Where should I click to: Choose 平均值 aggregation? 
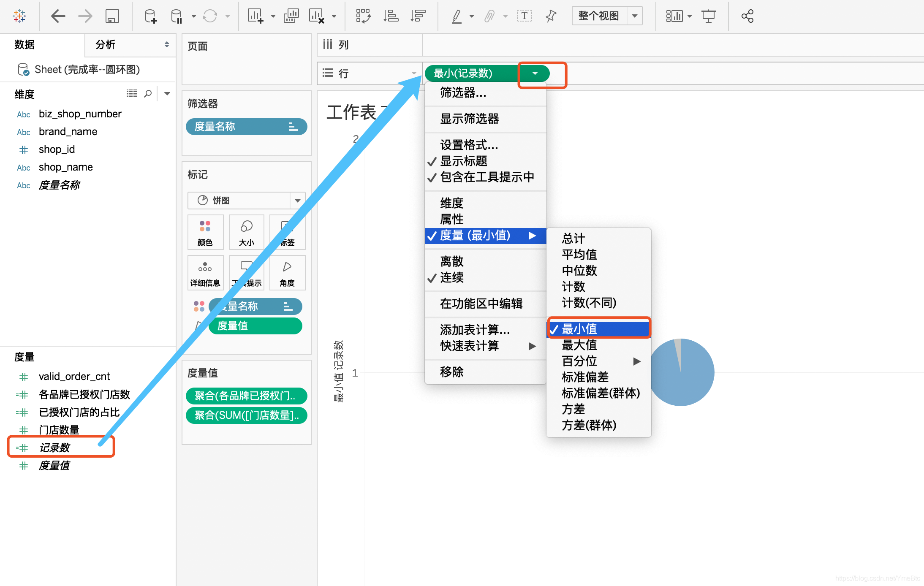coord(598,255)
